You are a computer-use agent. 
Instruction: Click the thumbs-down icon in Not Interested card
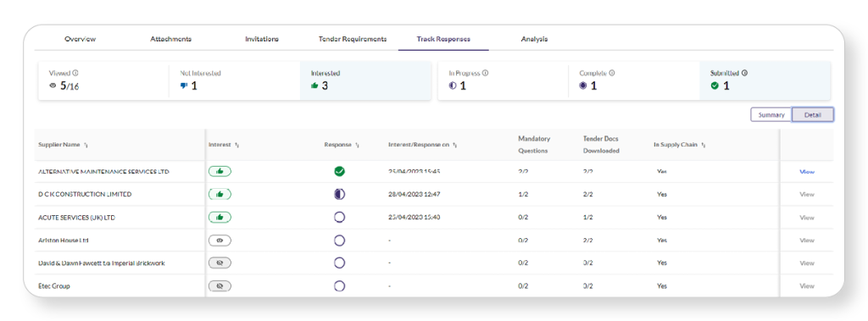pos(184,86)
